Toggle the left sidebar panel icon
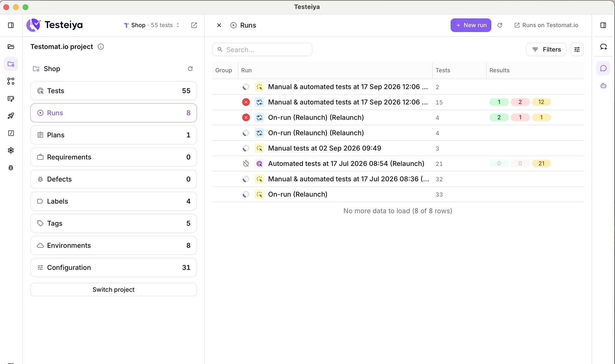 click(x=11, y=25)
